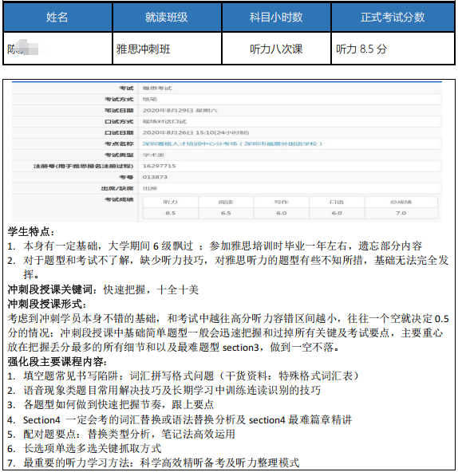Click the 阅读 score header cell

tap(226, 202)
